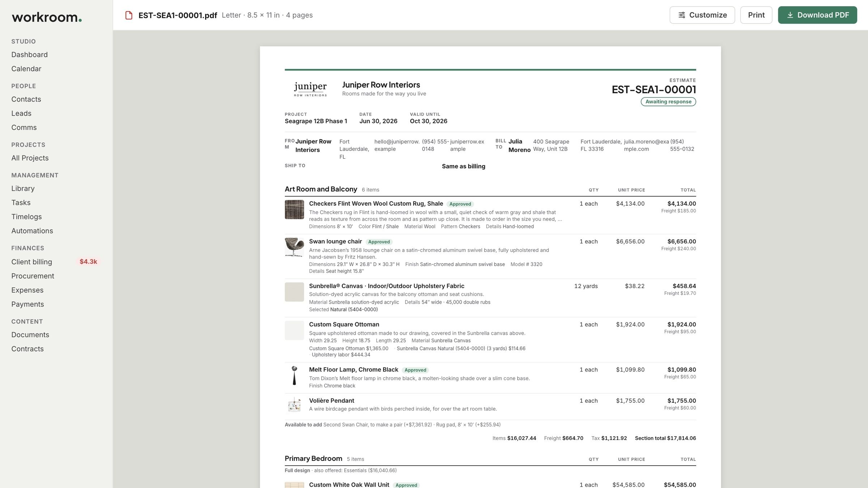
Task: Click the Approved badge on Checkers rug
Action: coord(460,204)
